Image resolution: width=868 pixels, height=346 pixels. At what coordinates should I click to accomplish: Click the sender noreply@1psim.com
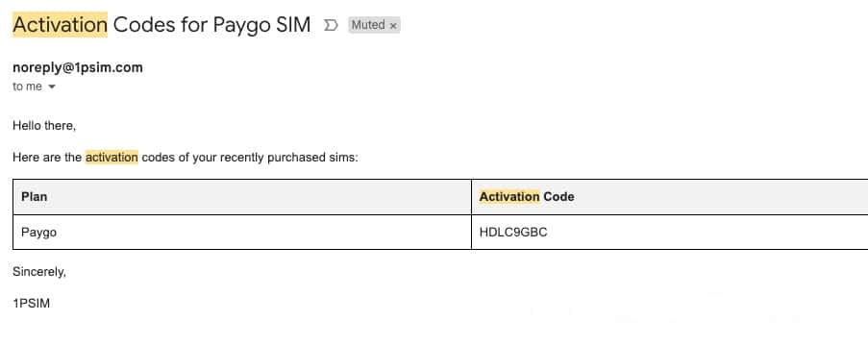(x=78, y=67)
